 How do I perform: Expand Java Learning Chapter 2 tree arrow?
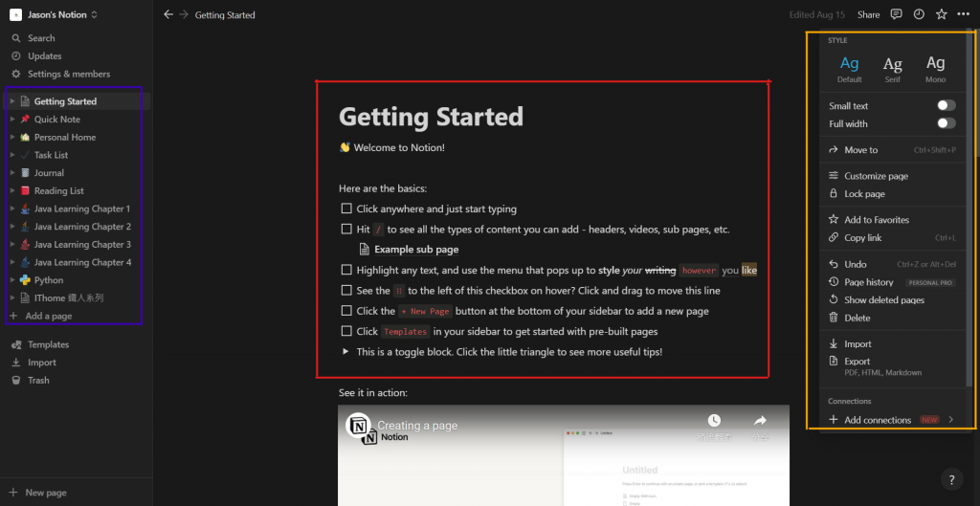[12, 226]
